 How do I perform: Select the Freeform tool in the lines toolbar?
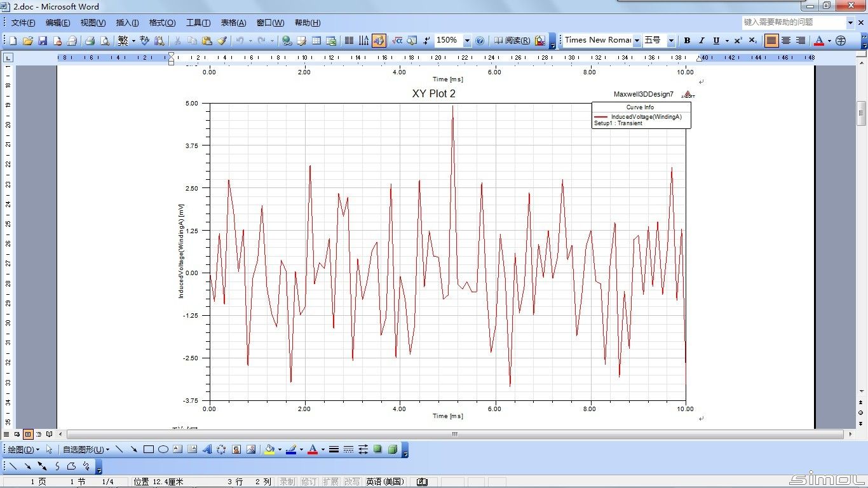coord(72,466)
